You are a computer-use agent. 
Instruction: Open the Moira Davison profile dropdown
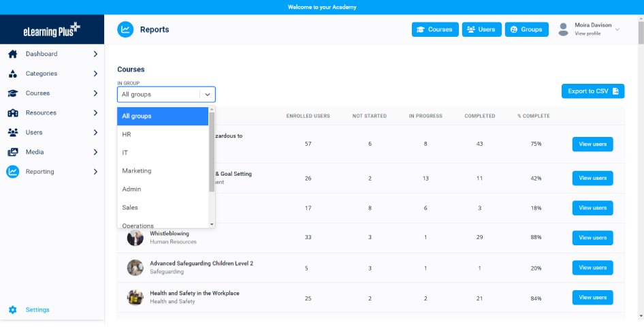click(x=617, y=29)
